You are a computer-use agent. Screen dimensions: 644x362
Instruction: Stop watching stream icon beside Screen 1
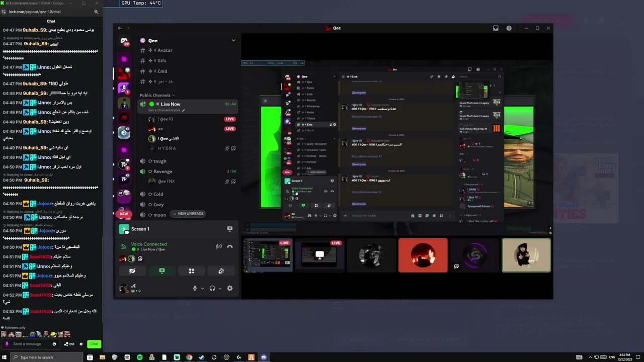pyautogui.click(x=230, y=229)
